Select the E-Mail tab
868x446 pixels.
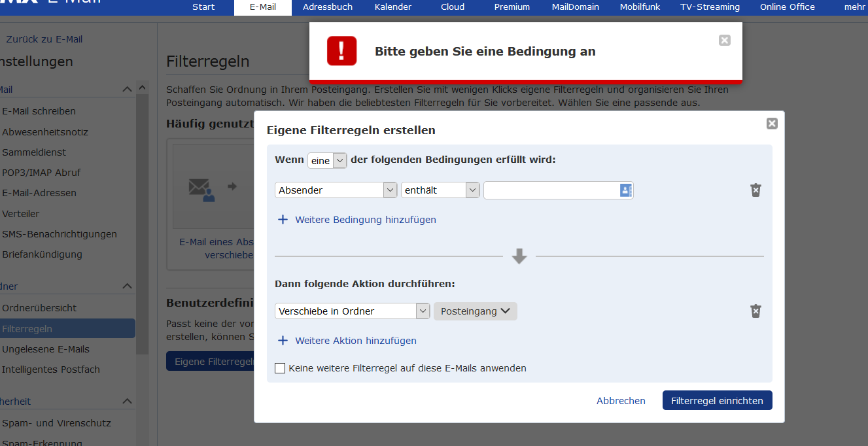263,7
